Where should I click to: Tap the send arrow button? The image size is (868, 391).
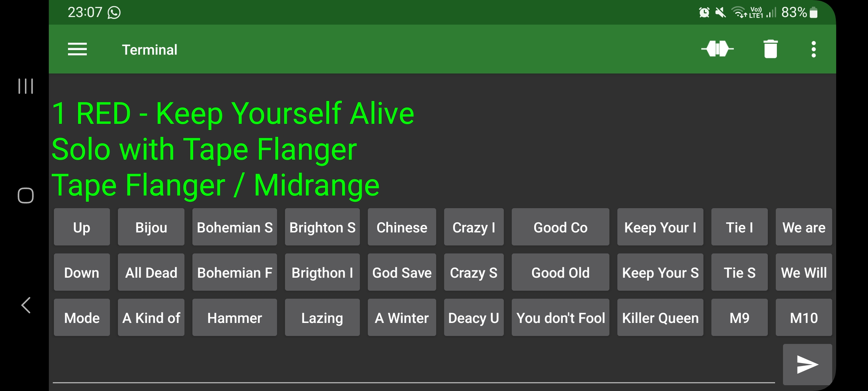click(x=807, y=364)
